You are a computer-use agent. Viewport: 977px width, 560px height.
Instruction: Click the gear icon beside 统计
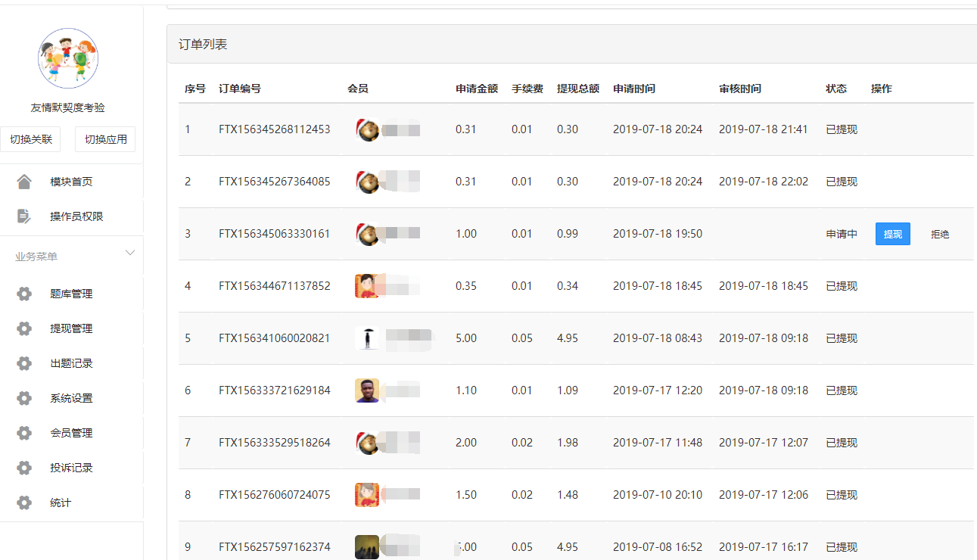coord(24,502)
